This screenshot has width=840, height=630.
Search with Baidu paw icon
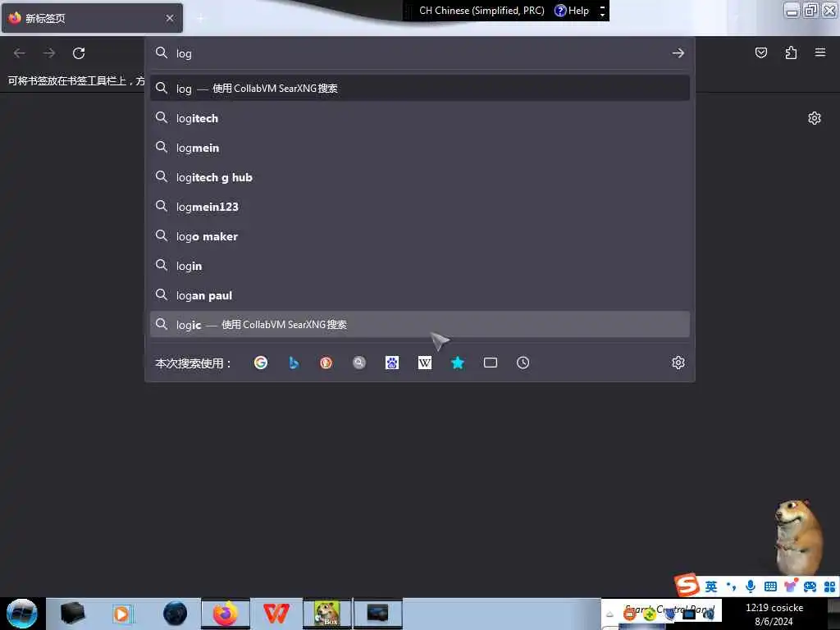tap(392, 363)
